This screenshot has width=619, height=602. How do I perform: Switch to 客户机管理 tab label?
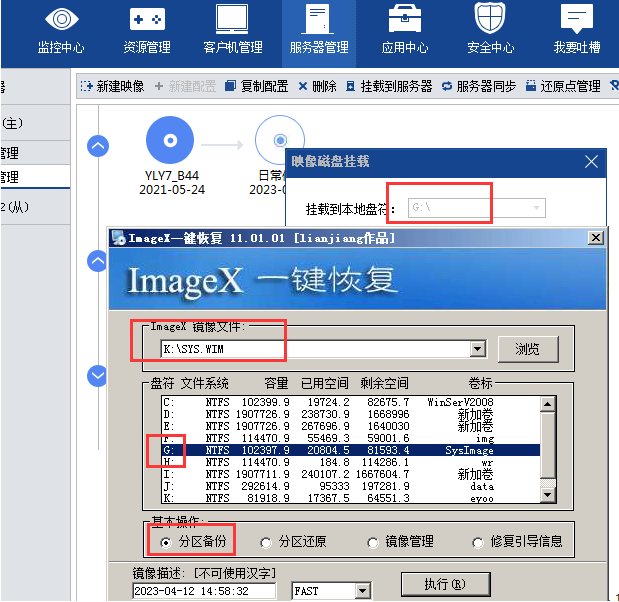click(233, 47)
